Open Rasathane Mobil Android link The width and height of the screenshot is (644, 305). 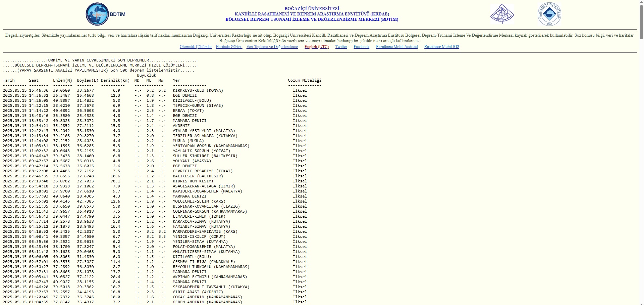tap(397, 47)
